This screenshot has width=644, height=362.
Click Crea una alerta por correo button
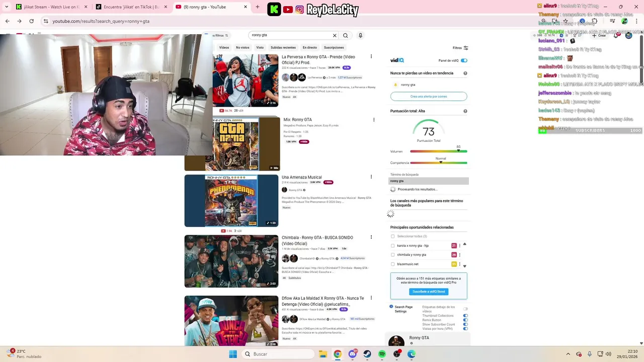pos(429,97)
